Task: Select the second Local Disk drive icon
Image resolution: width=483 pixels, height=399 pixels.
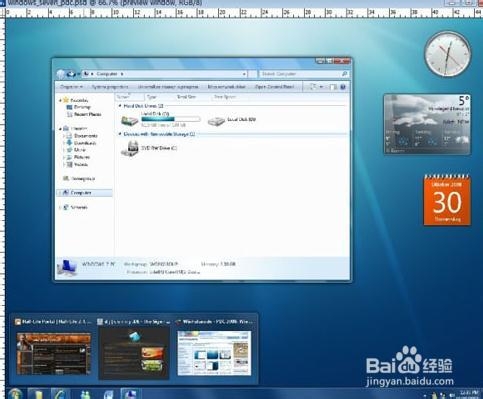Action: point(216,121)
